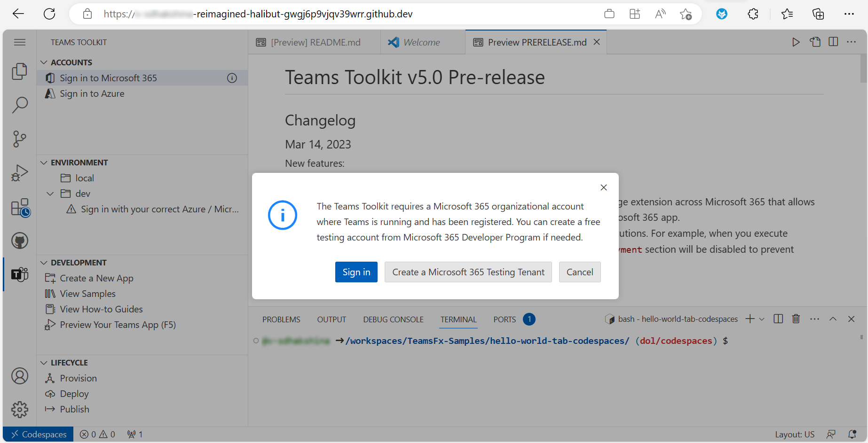
Task: Open the hamburger application menu
Action: [20, 42]
